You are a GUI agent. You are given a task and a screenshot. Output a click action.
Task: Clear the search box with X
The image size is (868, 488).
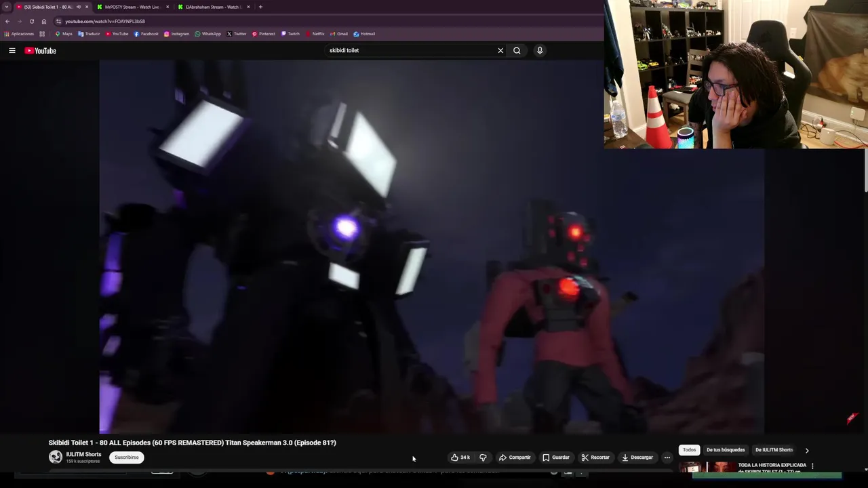pyautogui.click(x=500, y=51)
